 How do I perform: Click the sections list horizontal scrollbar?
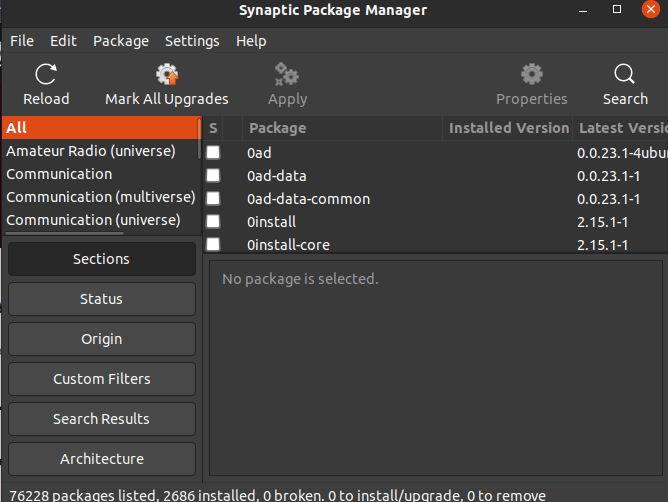click(x=64, y=234)
